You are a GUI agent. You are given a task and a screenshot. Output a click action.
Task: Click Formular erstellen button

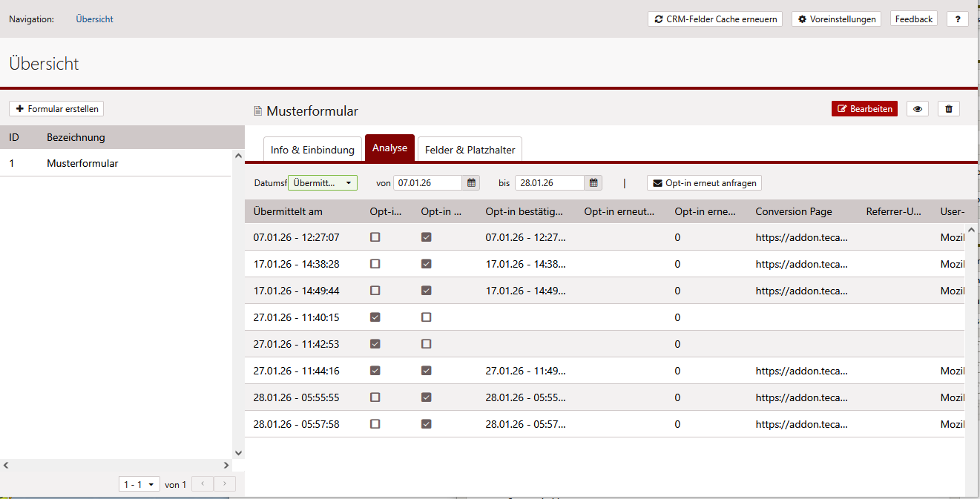pos(56,109)
